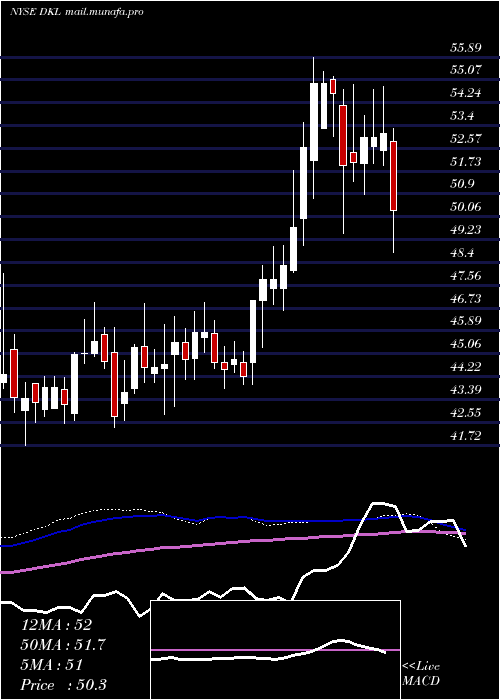Select the tallest white candle at the peak
The height and width of the screenshot is (700, 500).
click(314, 121)
